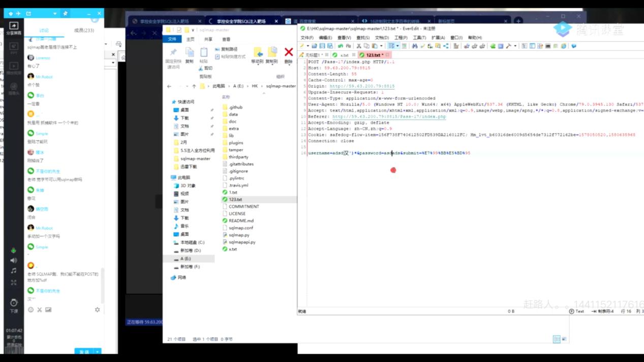Click the 下课 end class icon
This screenshot has height=362, width=644.
[x=14, y=306]
